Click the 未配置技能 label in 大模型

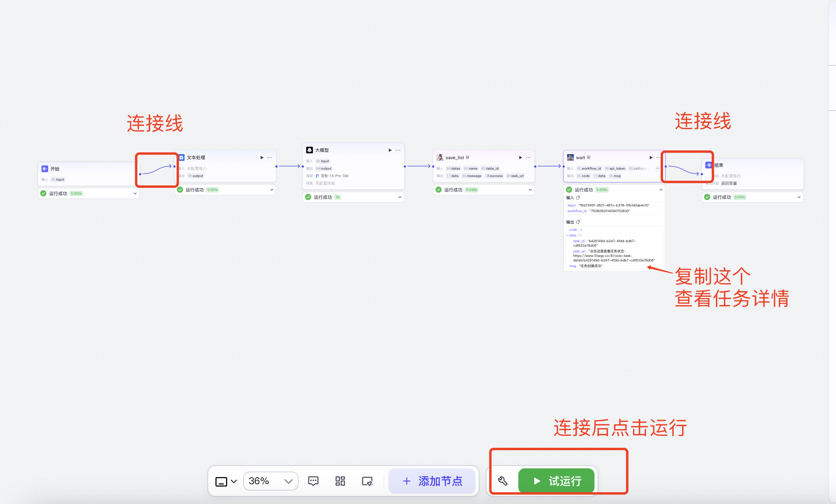click(x=325, y=183)
